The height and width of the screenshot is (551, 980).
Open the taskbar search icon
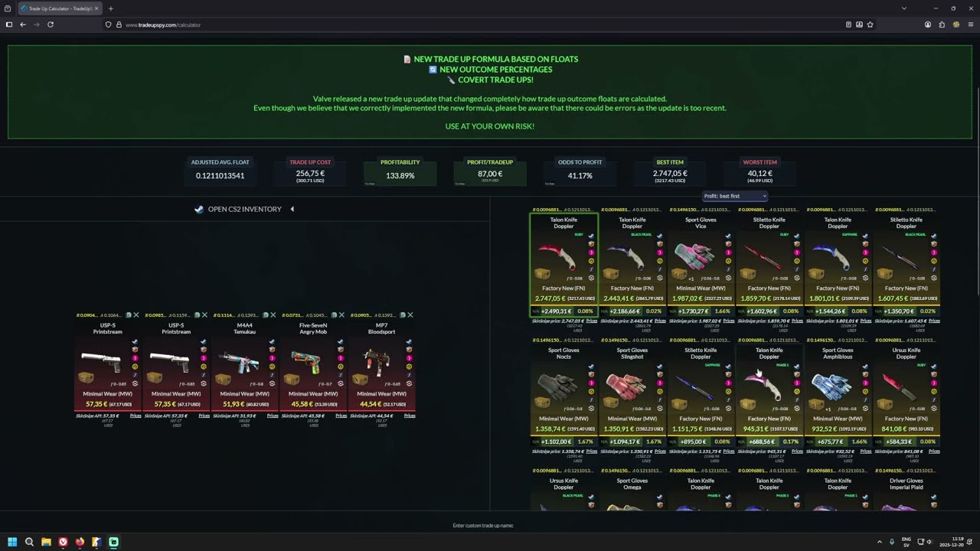29,542
